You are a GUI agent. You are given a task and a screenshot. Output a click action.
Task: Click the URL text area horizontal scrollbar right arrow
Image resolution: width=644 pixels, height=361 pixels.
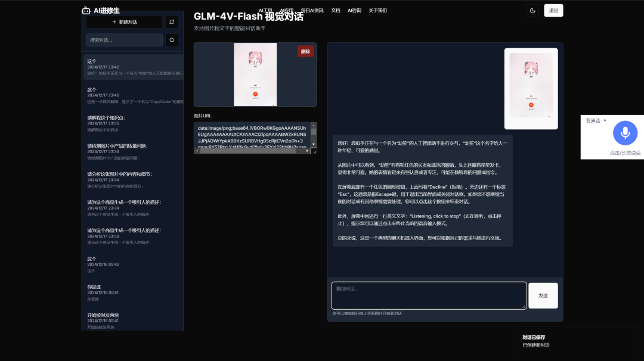pyautogui.click(x=307, y=151)
